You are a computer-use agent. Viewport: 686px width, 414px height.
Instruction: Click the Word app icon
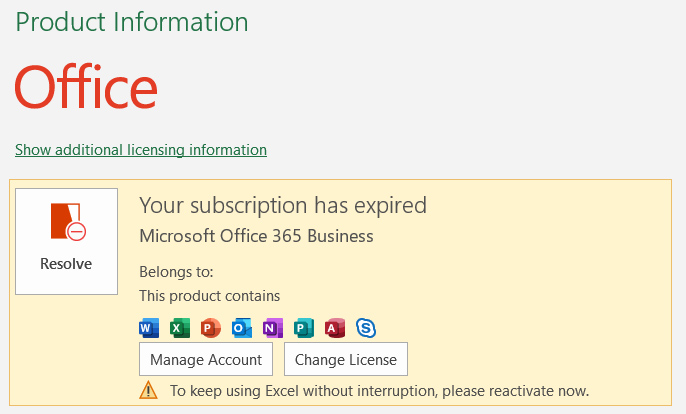click(x=149, y=328)
